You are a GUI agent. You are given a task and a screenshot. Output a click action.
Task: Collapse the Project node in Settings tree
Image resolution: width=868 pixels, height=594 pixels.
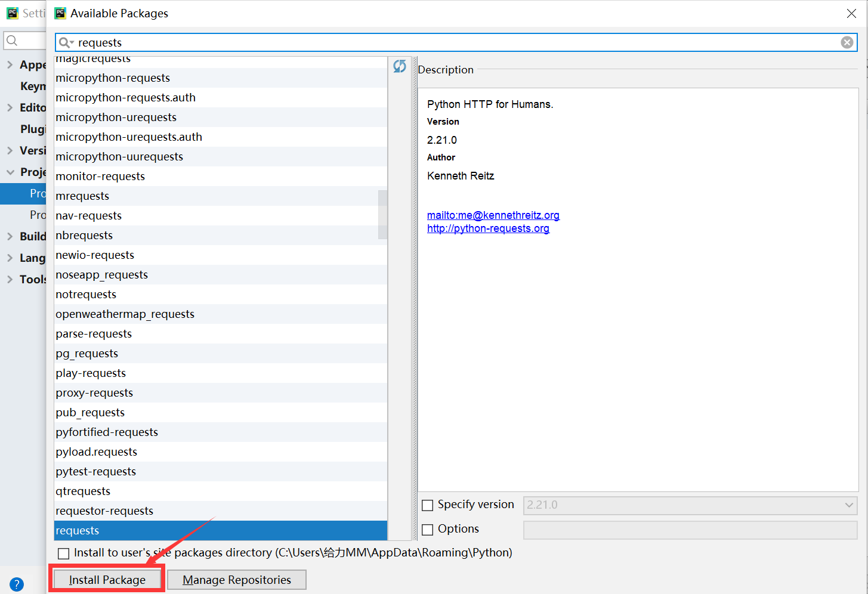pos(10,172)
